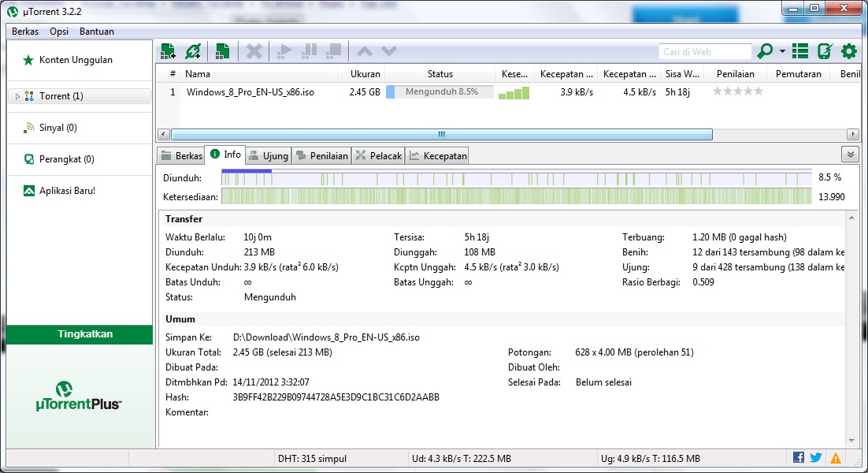Click the Ketersediaan availability bar
The width and height of the screenshot is (868, 473).
517,196
